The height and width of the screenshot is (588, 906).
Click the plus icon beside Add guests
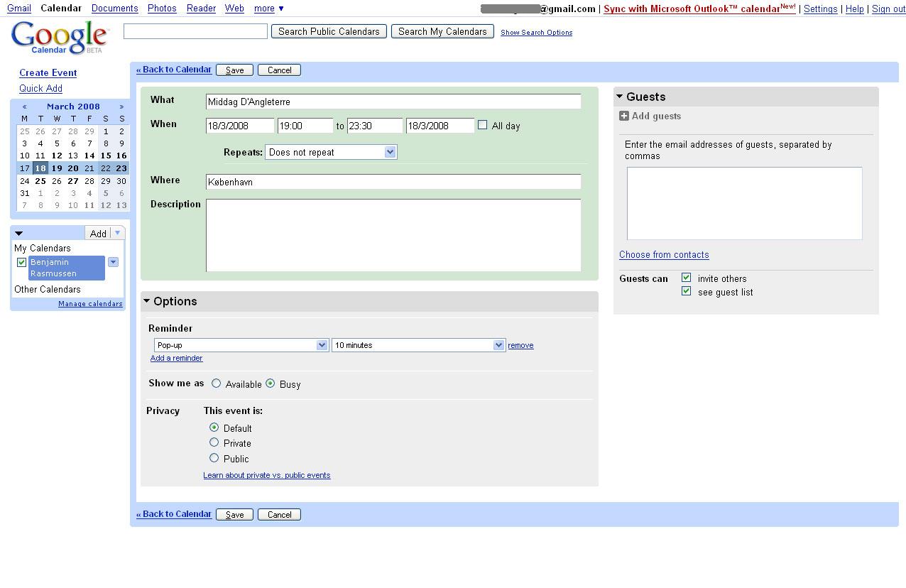point(624,116)
